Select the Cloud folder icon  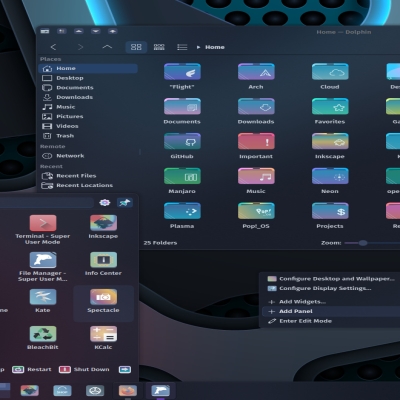(x=330, y=72)
